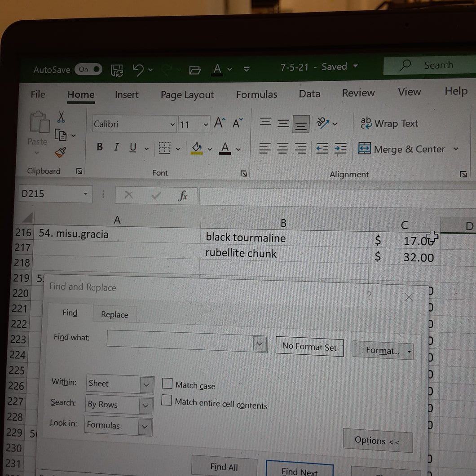
Task: Click the Options << button
Action: (x=377, y=441)
